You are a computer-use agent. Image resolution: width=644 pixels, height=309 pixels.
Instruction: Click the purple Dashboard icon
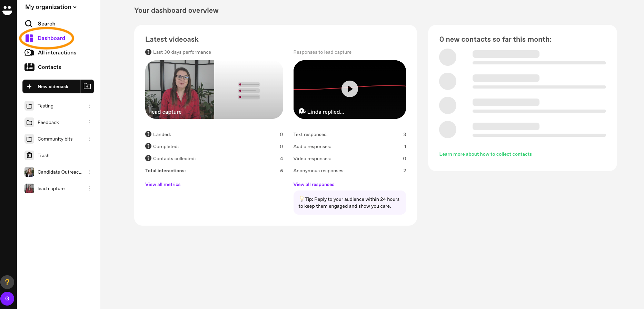[29, 38]
